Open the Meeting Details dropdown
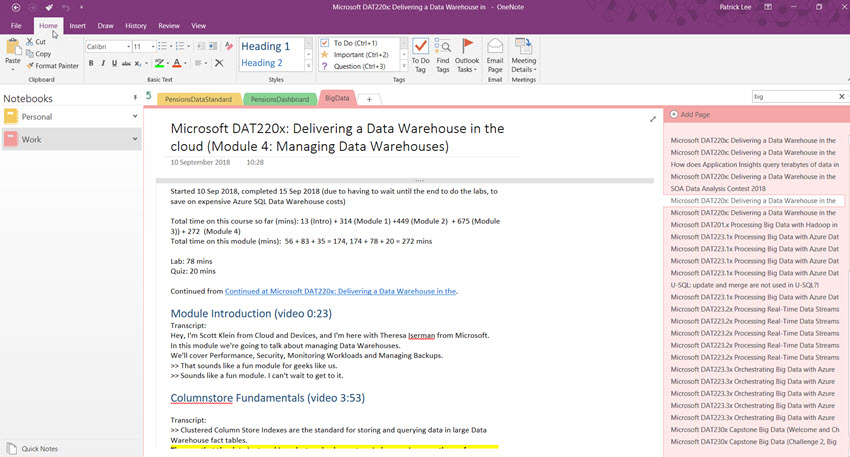 (x=524, y=55)
